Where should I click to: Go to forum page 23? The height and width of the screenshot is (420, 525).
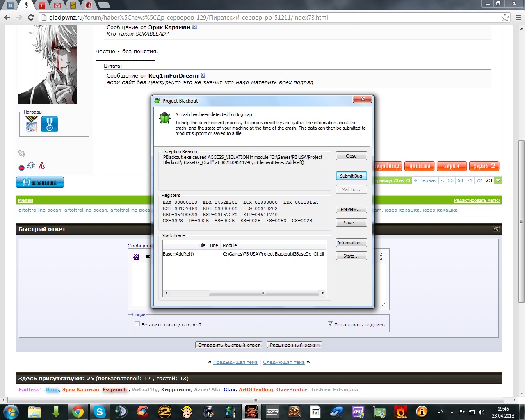[451, 180]
